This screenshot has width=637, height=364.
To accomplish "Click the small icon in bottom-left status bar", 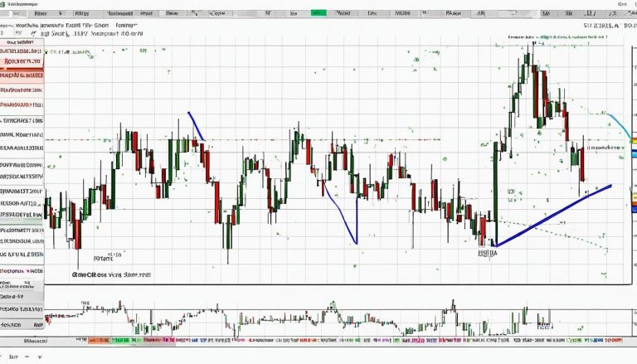I will click(10, 355).
